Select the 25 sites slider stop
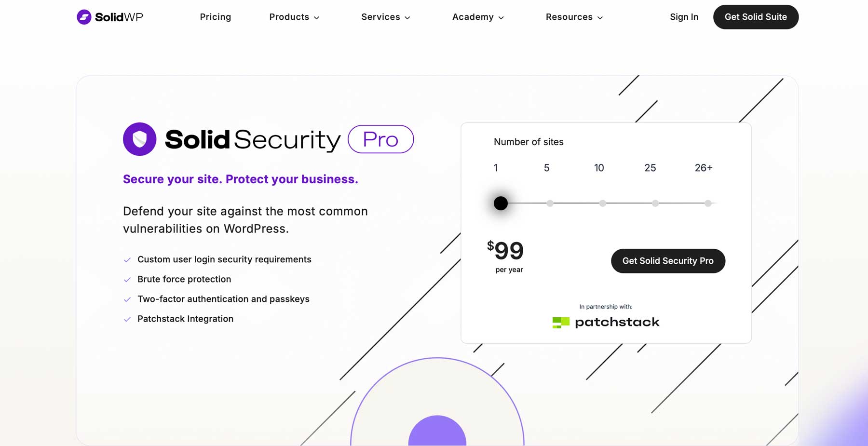 655,203
